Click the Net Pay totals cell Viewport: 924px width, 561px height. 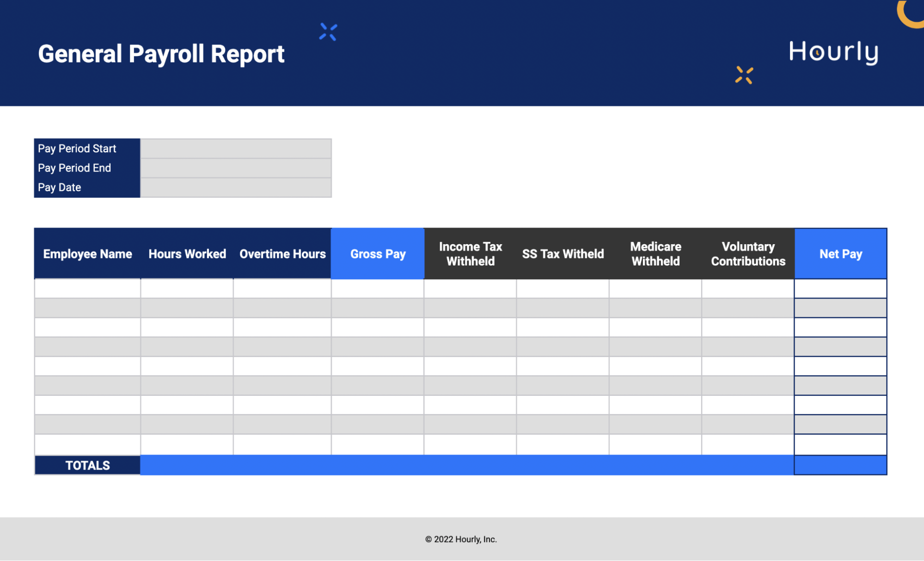840,465
